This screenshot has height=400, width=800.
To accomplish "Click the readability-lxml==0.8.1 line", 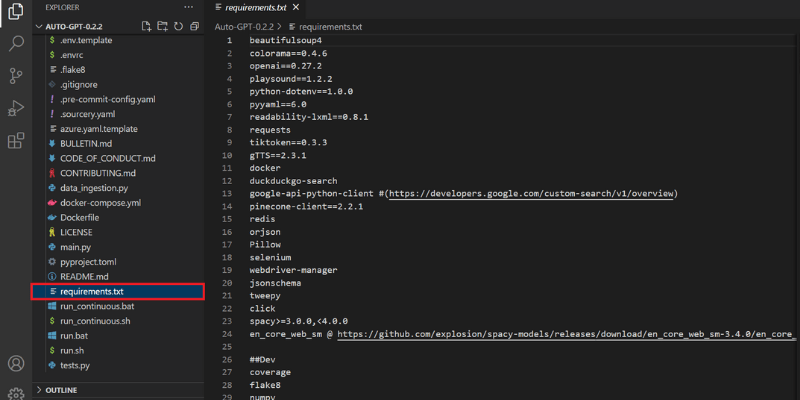I will coord(309,117).
